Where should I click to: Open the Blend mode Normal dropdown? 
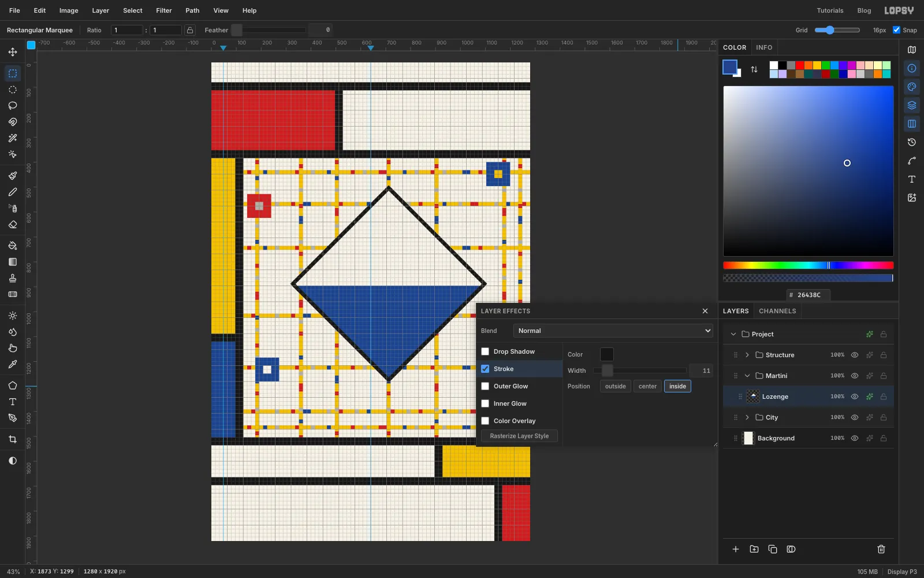pyautogui.click(x=613, y=331)
